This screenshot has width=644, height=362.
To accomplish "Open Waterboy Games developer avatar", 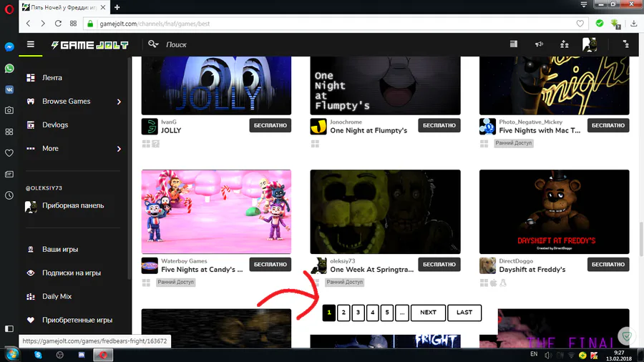I will tap(150, 265).
